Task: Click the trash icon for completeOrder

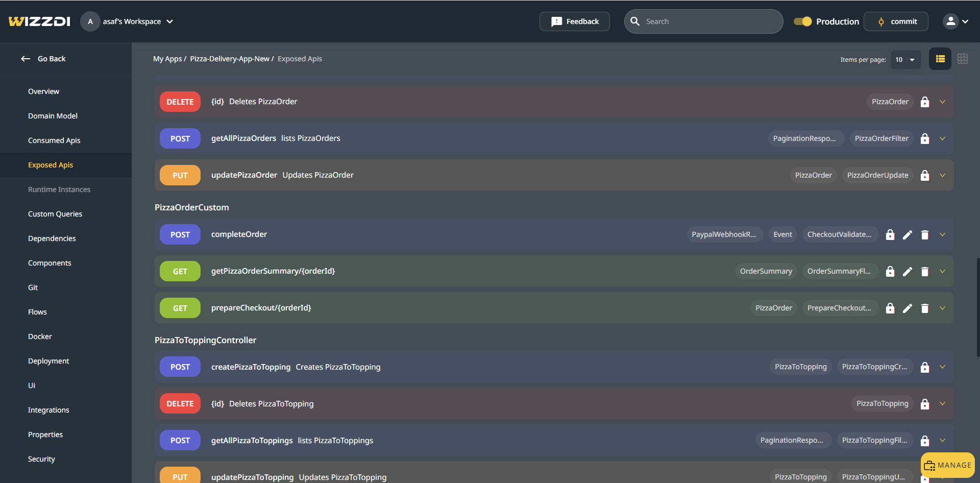Action: [924, 235]
